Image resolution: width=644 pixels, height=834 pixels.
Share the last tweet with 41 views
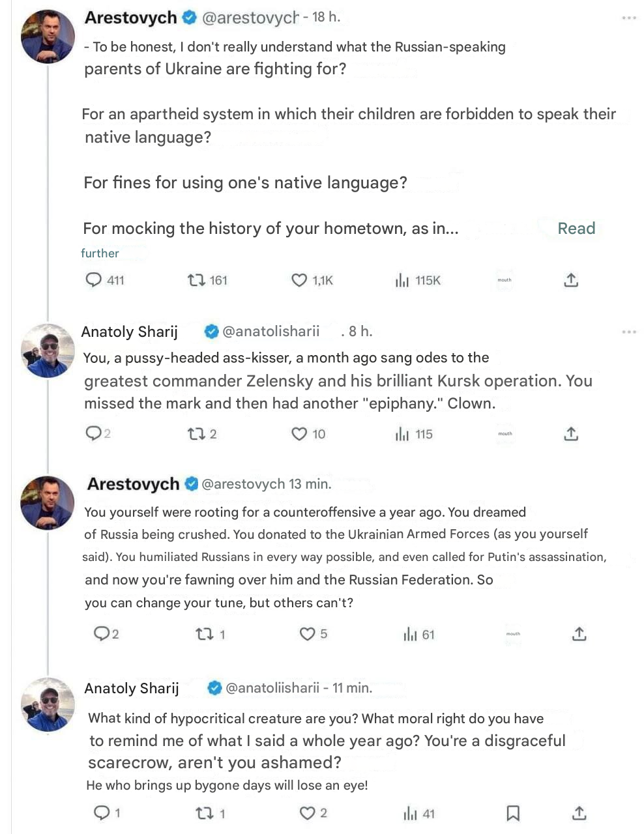tap(579, 813)
